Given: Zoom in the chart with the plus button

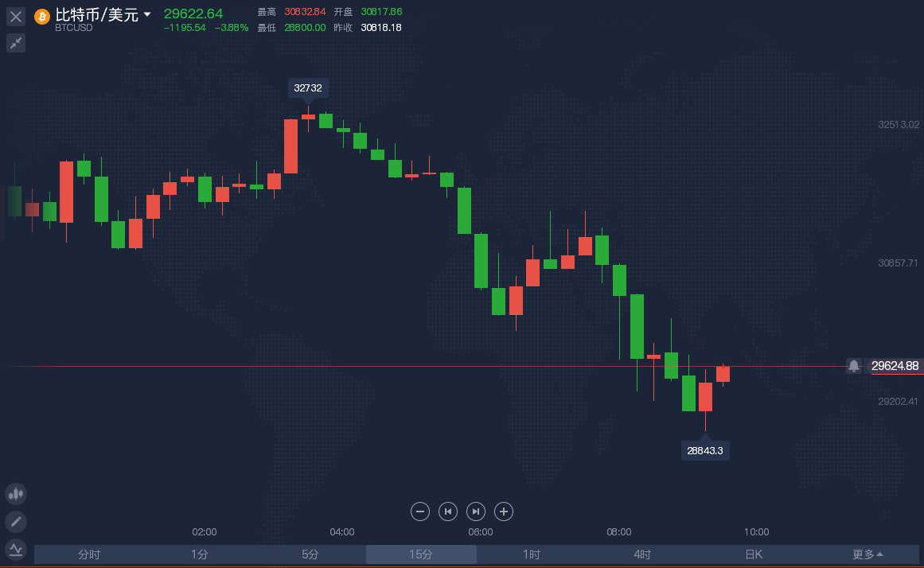Looking at the screenshot, I should click(503, 512).
